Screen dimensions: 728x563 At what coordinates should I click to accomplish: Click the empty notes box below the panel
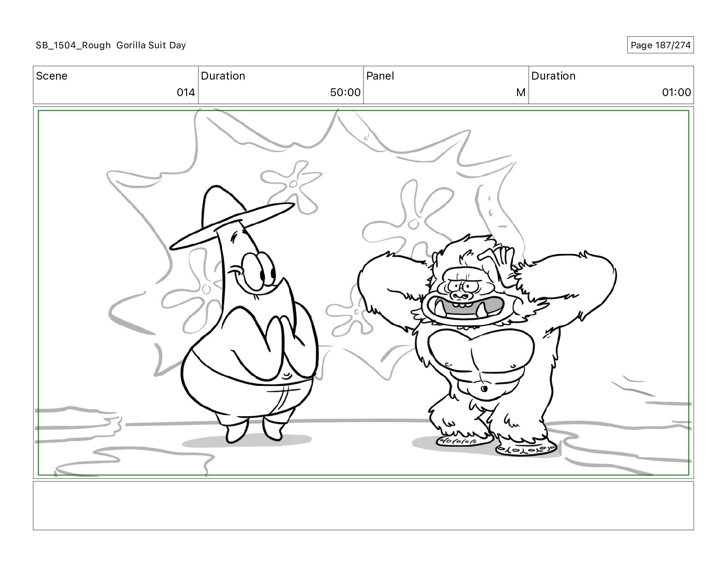pyautogui.click(x=364, y=506)
